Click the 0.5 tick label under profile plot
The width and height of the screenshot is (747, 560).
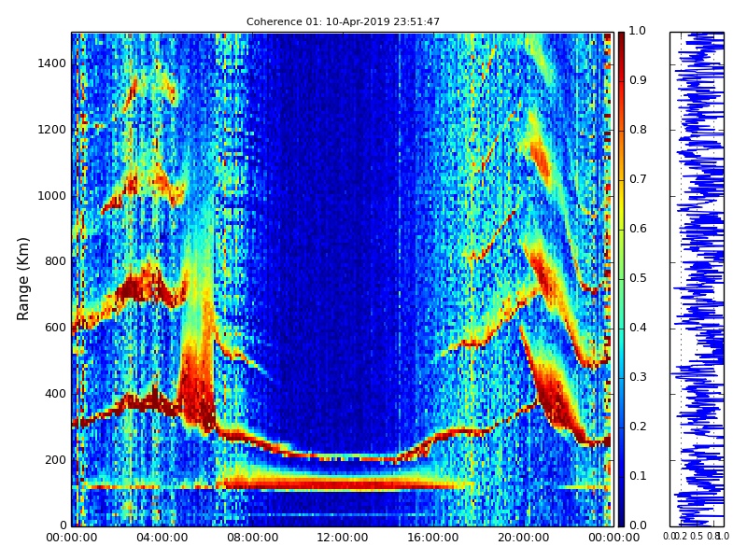click(x=697, y=536)
